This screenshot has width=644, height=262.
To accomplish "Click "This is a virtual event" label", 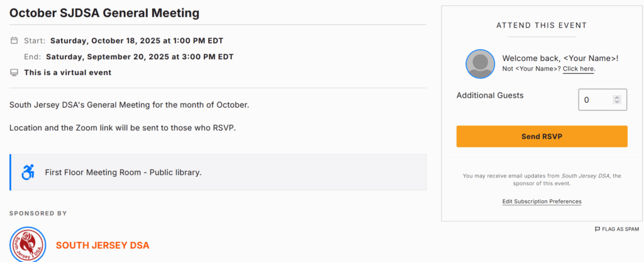I will 67,72.
